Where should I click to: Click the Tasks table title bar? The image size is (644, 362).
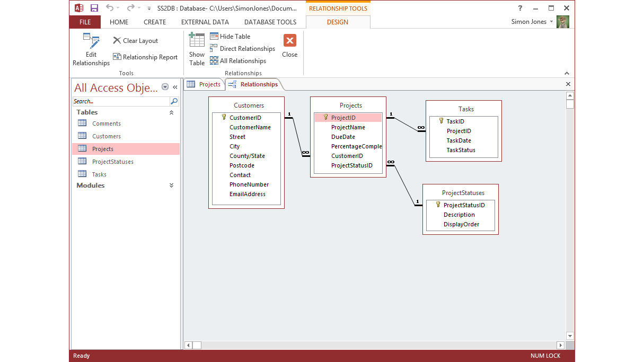[464, 109]
